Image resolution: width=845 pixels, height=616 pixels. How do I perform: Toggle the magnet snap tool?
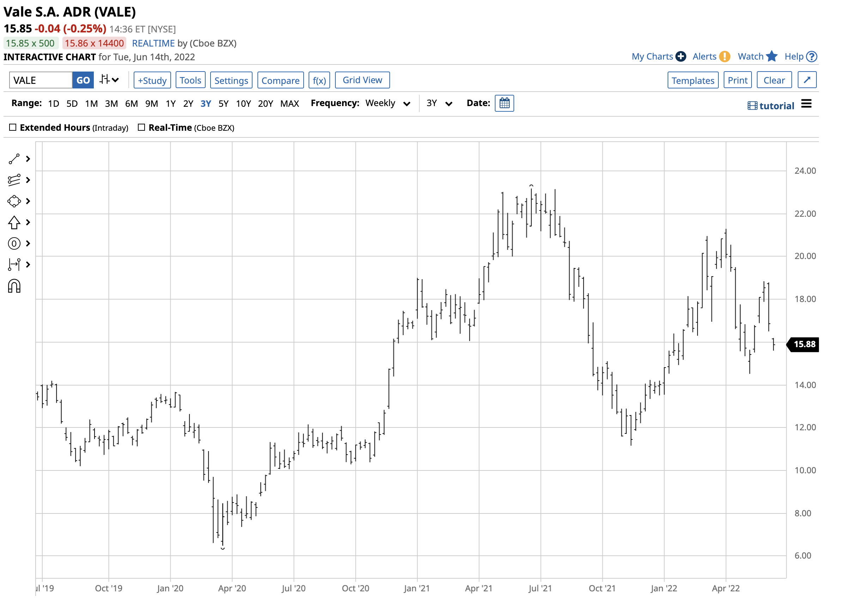(x=14, y=287)
